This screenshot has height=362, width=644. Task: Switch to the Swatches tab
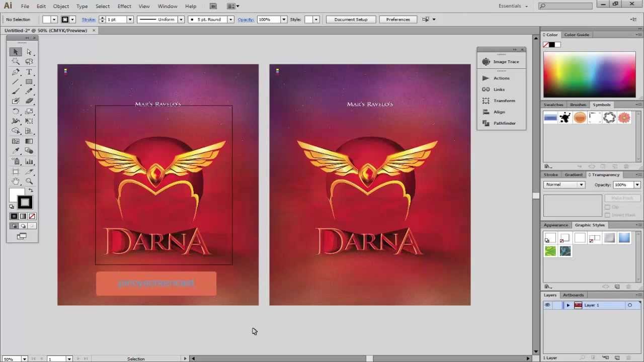[x=553, y=105]
